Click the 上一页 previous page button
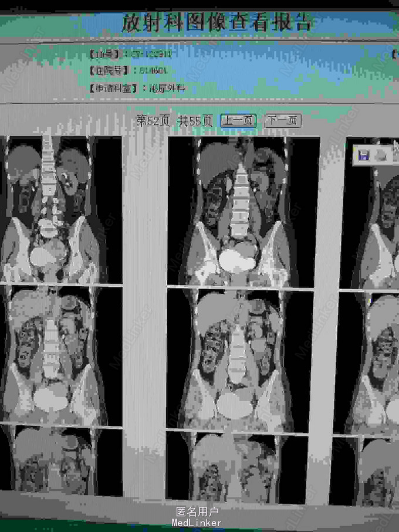This screenshot has width=399, height=532. 238,121
